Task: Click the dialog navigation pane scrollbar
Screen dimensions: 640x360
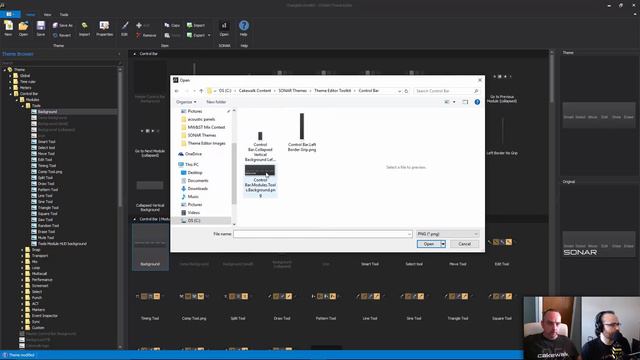Action: coord(234,173)
